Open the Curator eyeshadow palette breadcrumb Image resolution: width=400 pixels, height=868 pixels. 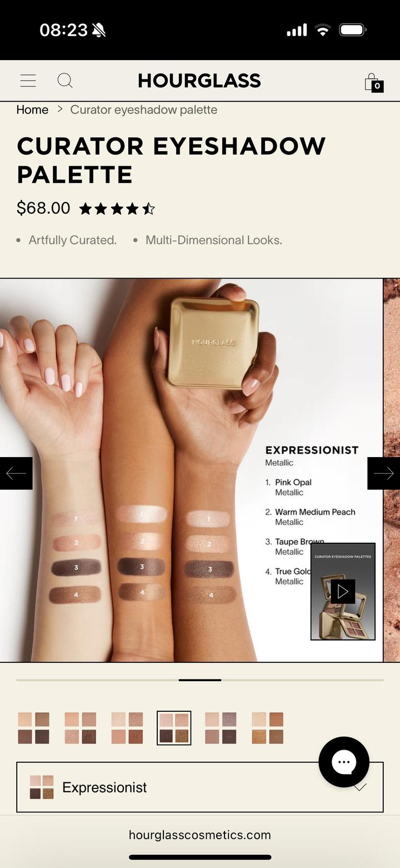click(143, 110)
